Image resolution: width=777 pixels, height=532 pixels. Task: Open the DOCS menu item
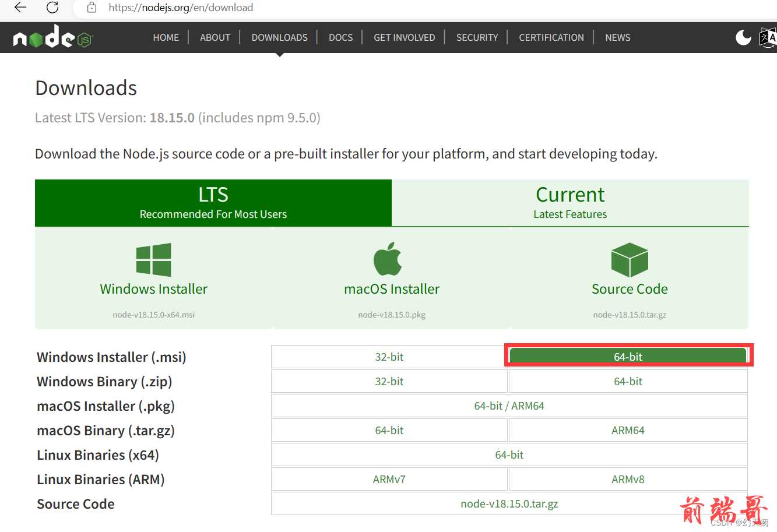(x=341, y=37)
